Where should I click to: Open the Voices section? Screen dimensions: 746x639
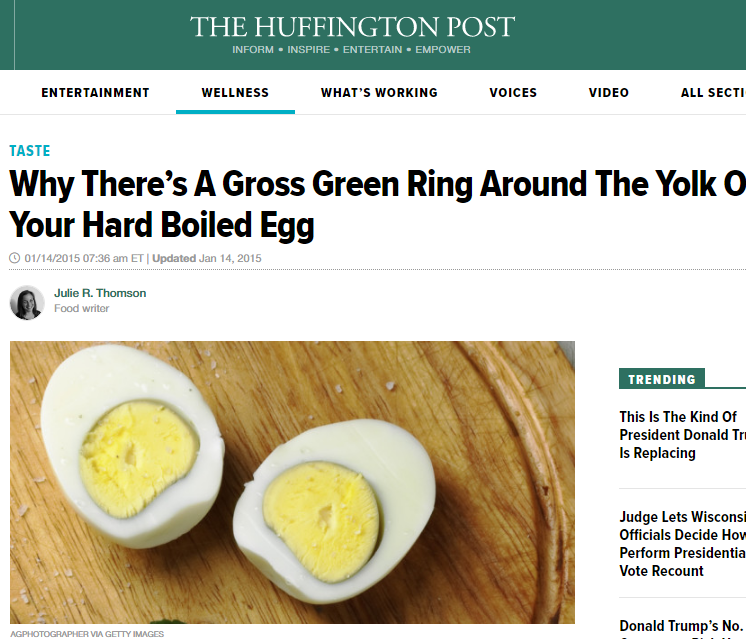(x=513, y=93)
